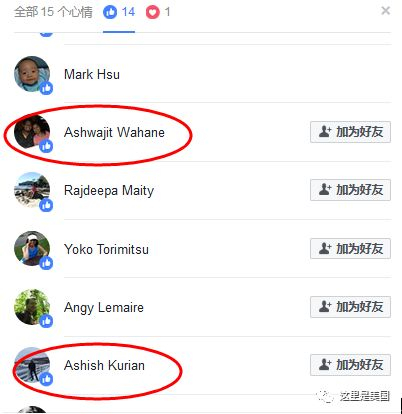Open Angy Lemaire's profile picture
The width and height of the screenshot is (402, 414).
(x=32, y=307)
